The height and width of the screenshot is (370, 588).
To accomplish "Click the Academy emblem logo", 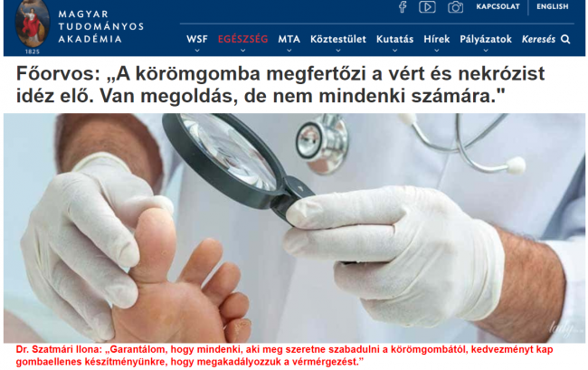I will point(33,24).
